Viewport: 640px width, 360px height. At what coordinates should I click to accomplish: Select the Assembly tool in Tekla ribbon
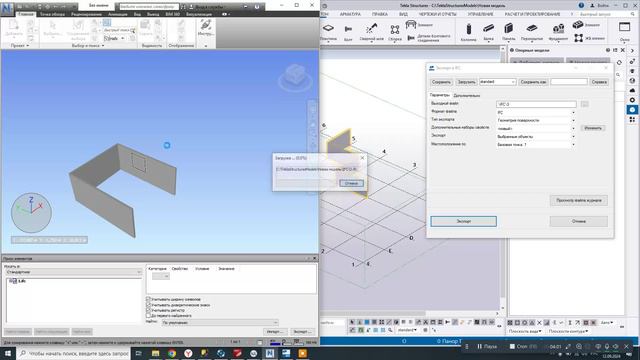coord(395,32)
